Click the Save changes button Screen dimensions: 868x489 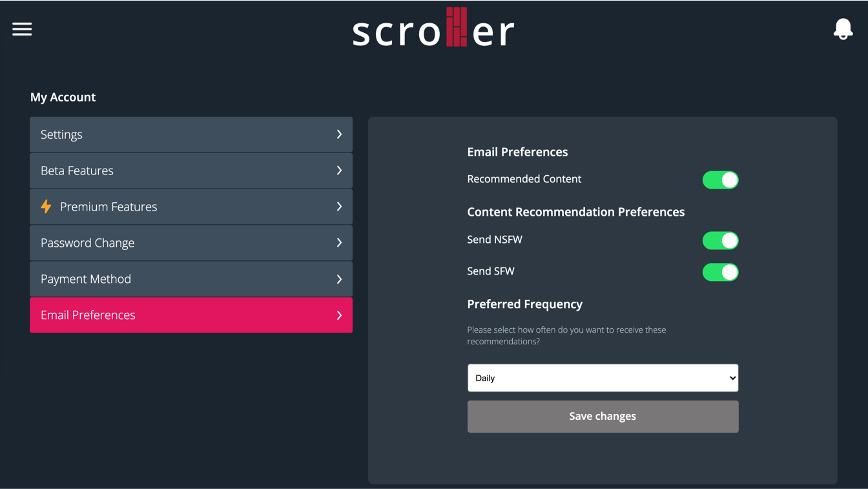[x=603, y=416]
